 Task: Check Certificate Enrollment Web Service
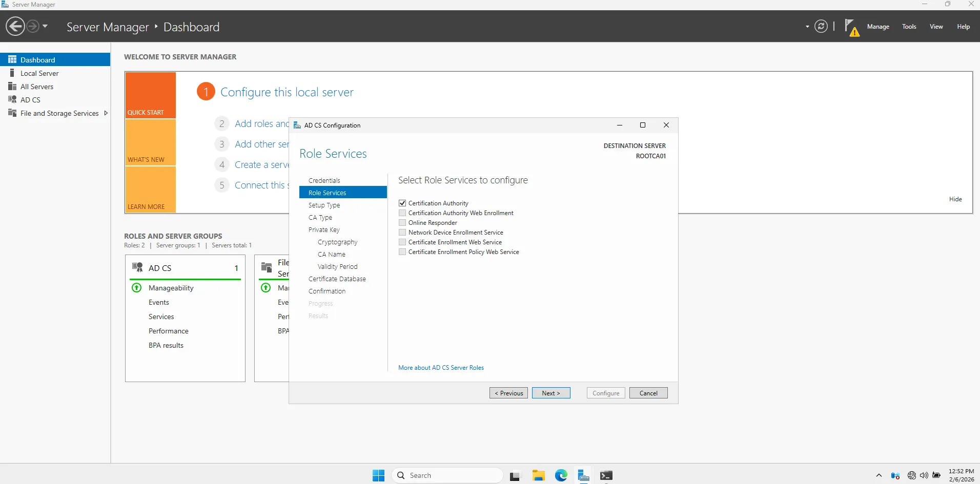click(402, 242)
